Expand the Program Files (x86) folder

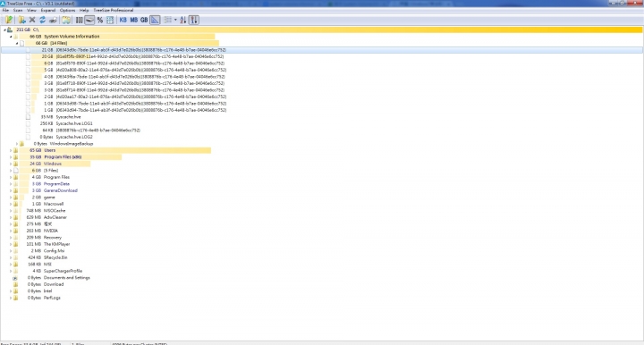11,157
